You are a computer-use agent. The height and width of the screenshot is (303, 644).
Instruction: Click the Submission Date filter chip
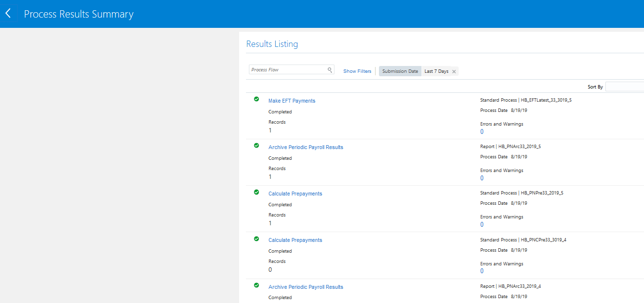coord(400,71)
